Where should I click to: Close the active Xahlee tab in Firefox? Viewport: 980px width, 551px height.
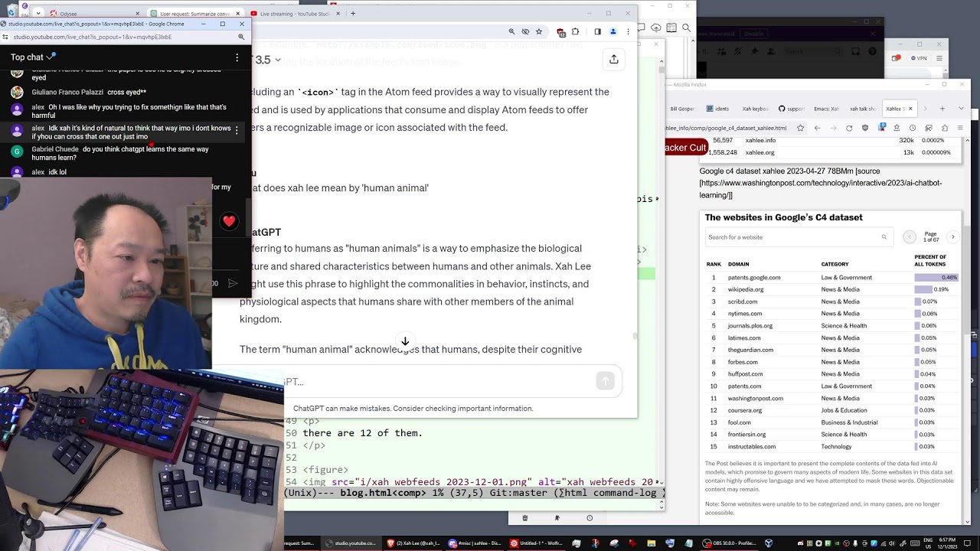tap(910, 109)
